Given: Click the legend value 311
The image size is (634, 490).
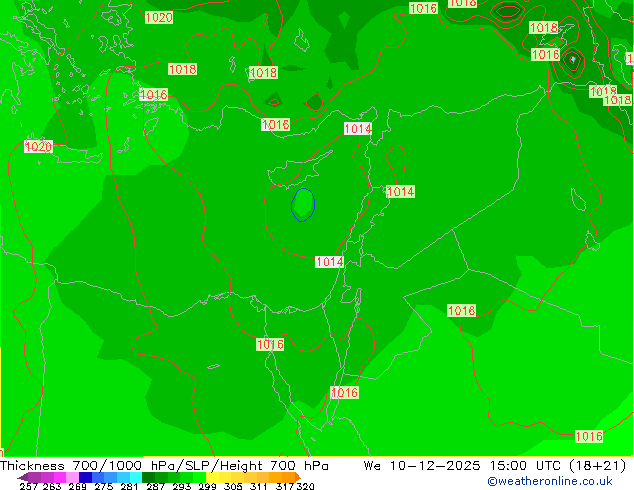Looking at the screenshot, I should tap(259, 486).
